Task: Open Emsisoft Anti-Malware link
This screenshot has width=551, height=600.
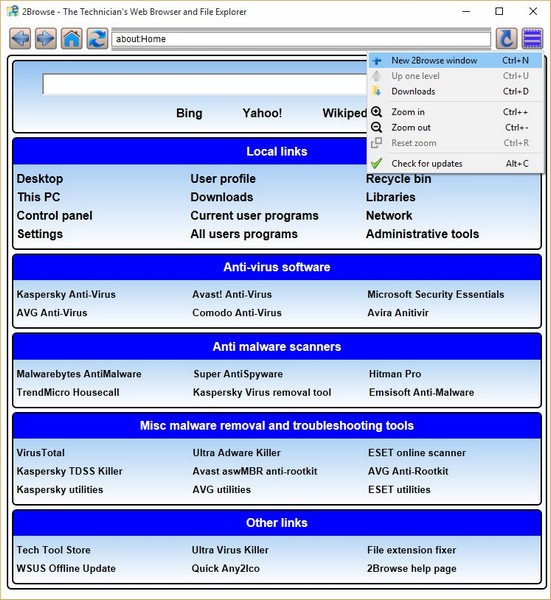Action: (x=421, y=392)
